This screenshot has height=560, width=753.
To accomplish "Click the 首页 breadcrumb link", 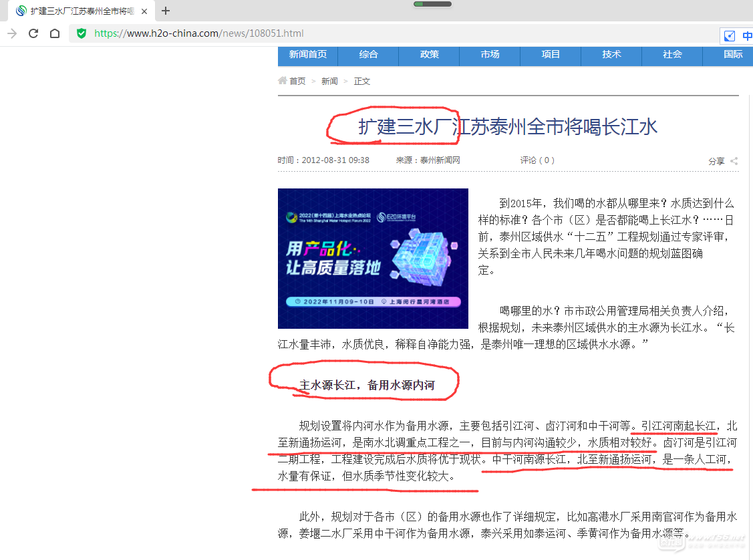I will pyautogui.click(x=297, y=81).
